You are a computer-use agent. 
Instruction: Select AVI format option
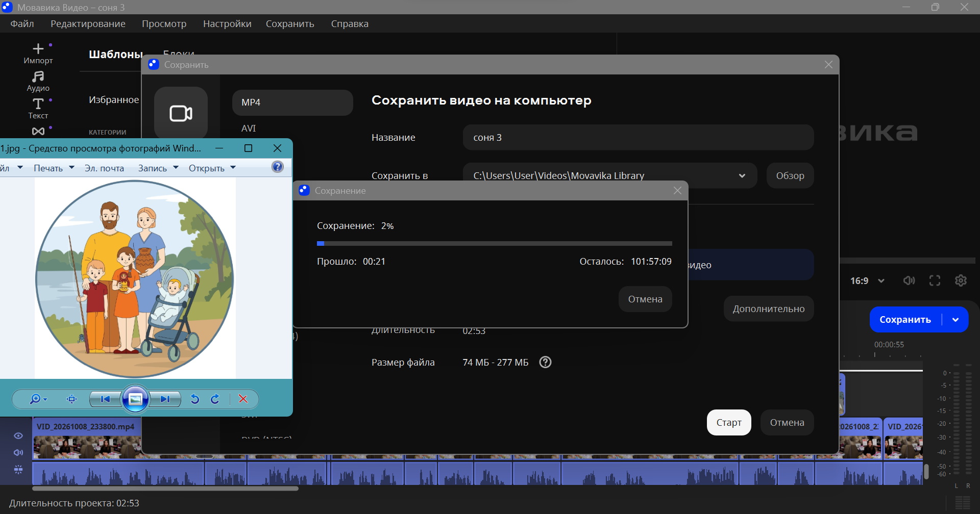tap(249, 128)
